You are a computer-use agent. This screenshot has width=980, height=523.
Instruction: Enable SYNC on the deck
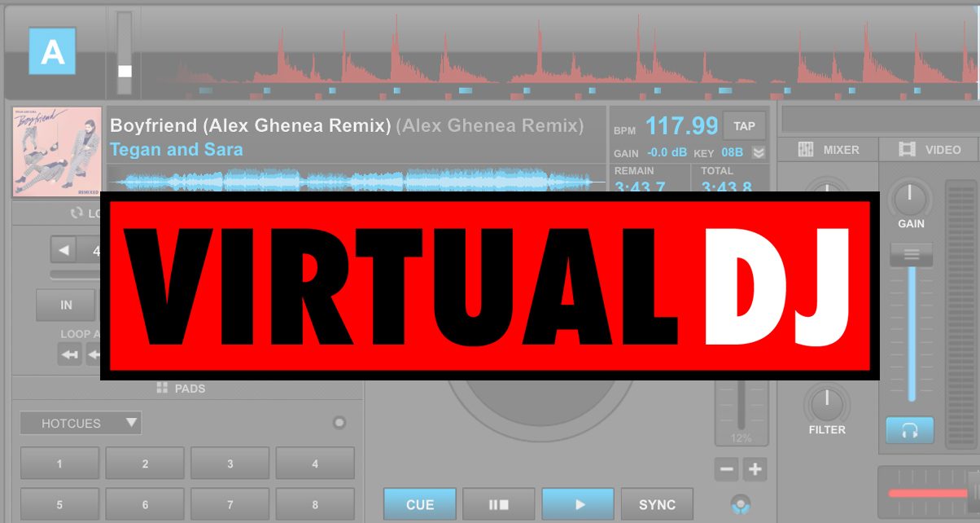[658, 504]
